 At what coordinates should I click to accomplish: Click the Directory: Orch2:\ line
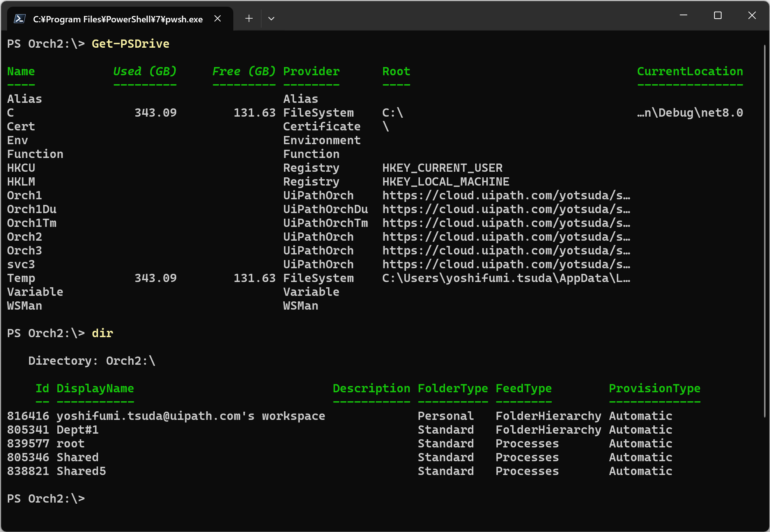coord(92,361)
